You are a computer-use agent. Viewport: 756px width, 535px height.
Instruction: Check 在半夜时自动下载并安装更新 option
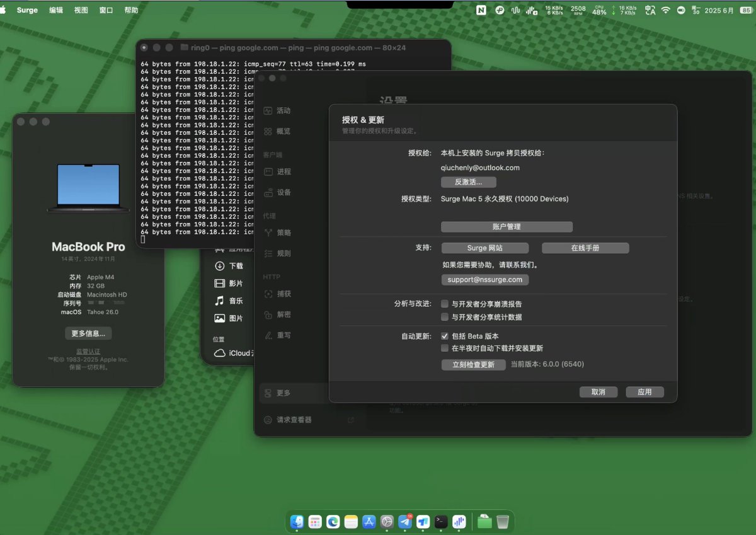point(445,348)
